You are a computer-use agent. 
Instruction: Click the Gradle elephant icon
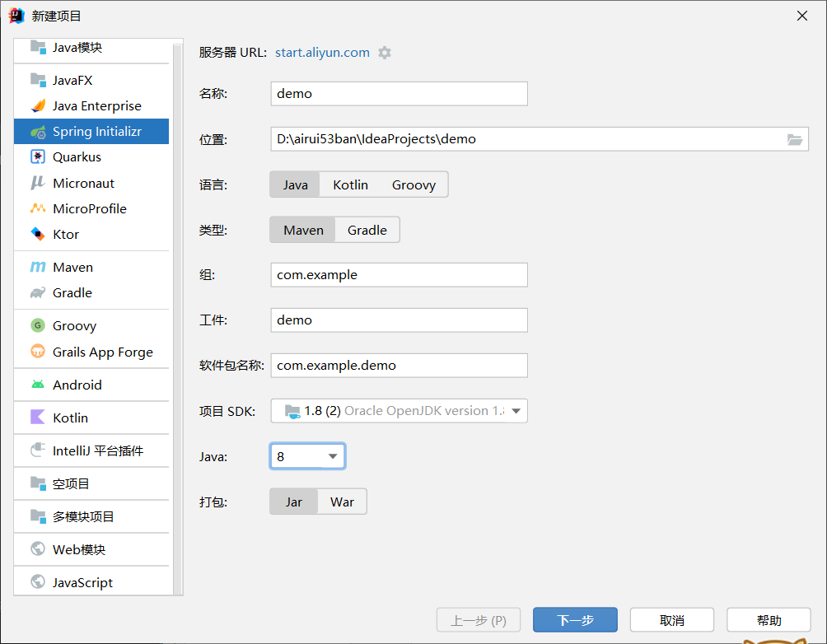(37, 292)
